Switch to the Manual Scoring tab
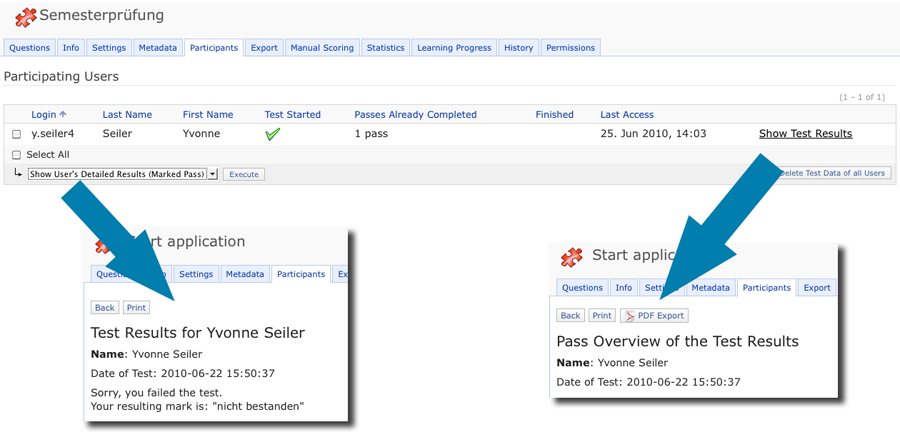The image size is (900, 447). click(x=322, y=48)
